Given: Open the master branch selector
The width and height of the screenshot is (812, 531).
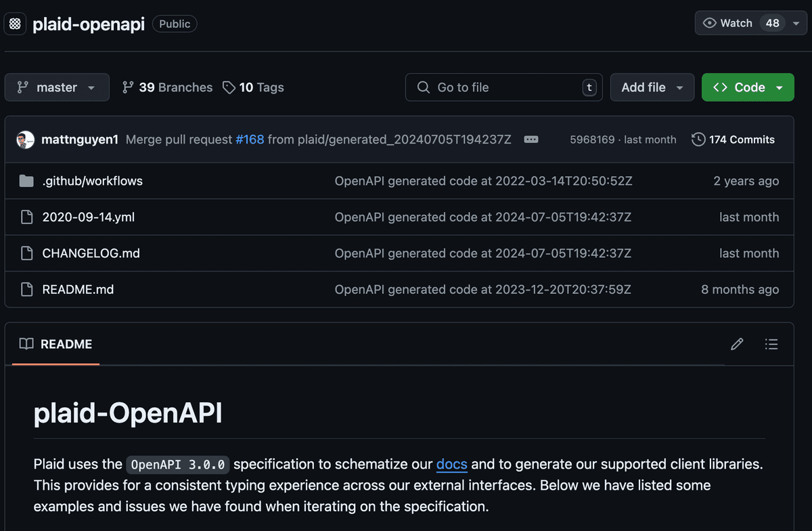Looking at the screenshot, I should [57, 87].
